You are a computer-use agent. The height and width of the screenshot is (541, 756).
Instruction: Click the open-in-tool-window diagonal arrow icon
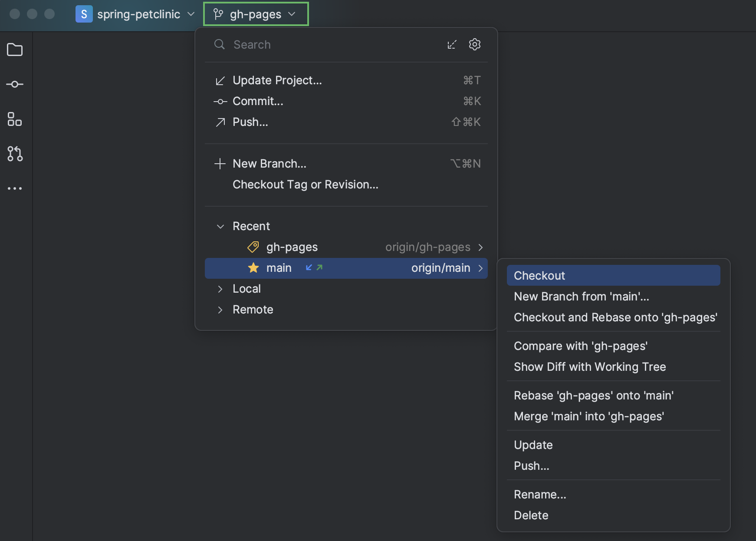pyautogui.click(x=452, y=44)
